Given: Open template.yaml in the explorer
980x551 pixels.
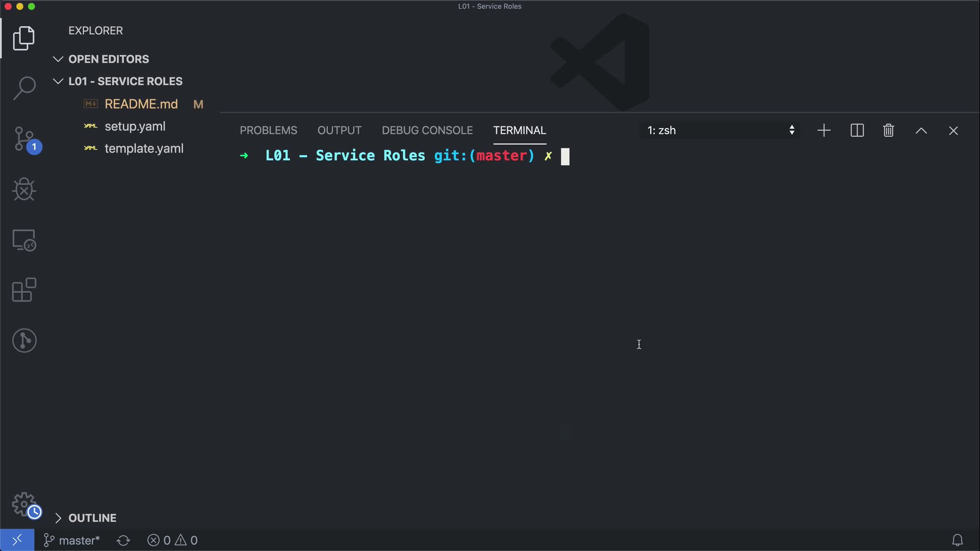Looking at the screenshot, I should [144, 148].
